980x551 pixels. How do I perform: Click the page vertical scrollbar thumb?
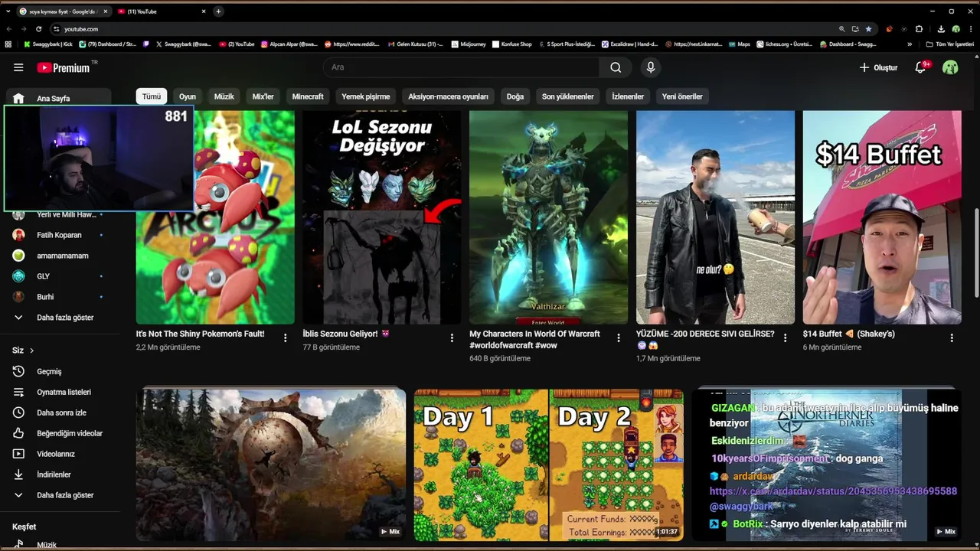pyautogui.click(x=976, y=253)
